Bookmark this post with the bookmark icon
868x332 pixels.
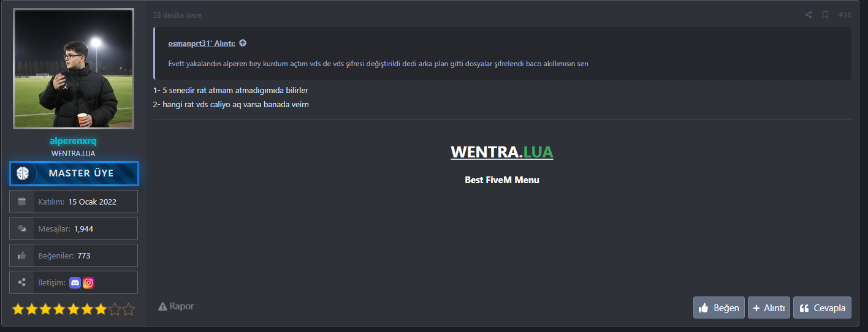(x=825, y=15)
